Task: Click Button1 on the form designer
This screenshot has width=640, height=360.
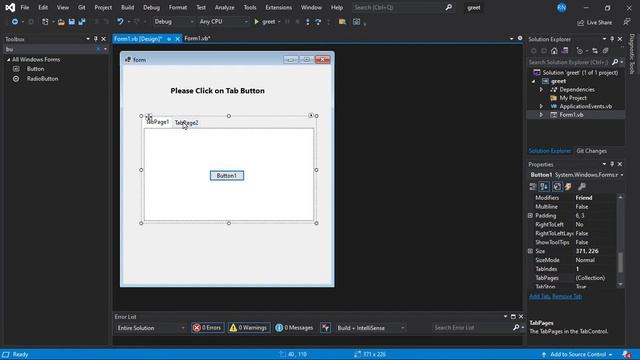Action: pyautogui.click(x=227, y=176)
